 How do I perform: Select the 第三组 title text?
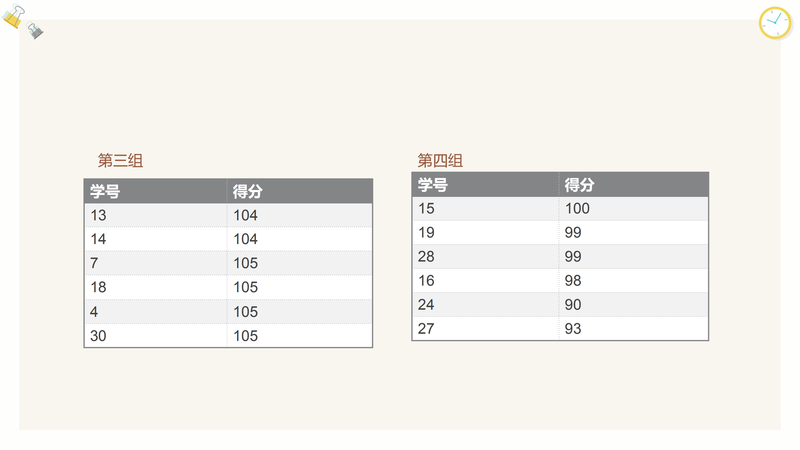(x=120, y=161)
